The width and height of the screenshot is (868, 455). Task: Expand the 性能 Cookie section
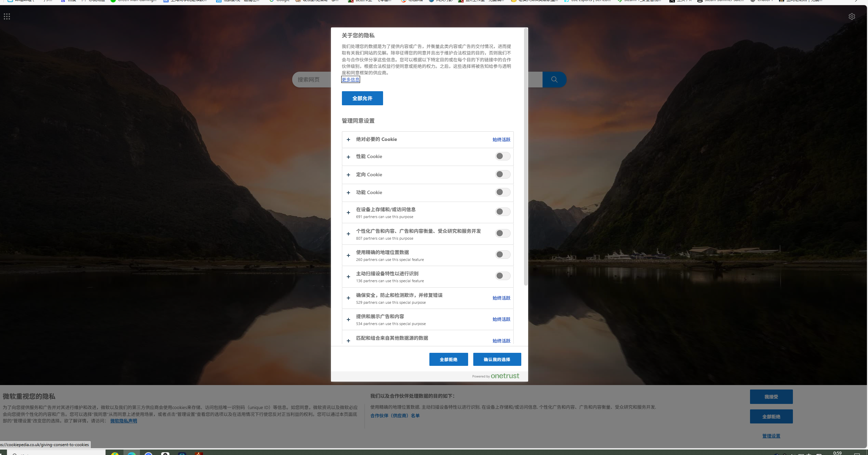click(348, 157)
